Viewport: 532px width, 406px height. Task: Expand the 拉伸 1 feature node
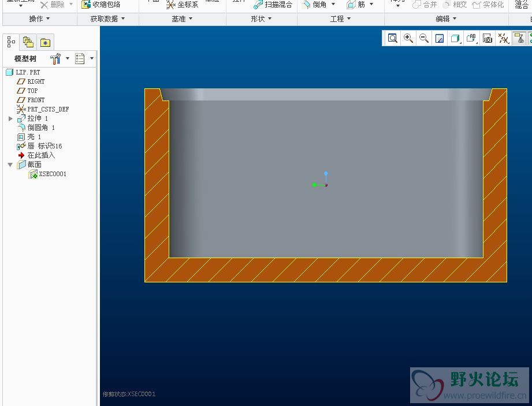click(10, 118)
